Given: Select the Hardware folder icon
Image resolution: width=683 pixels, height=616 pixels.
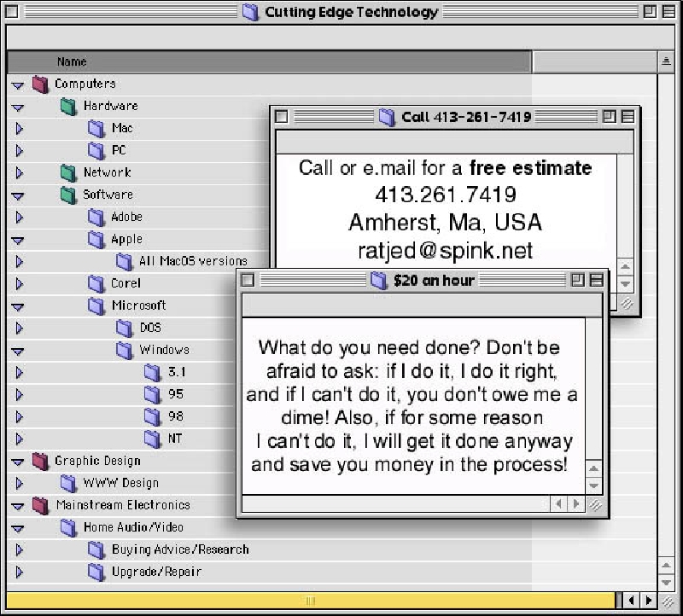Looking at the screenshot, I should [x=68, y=106].
